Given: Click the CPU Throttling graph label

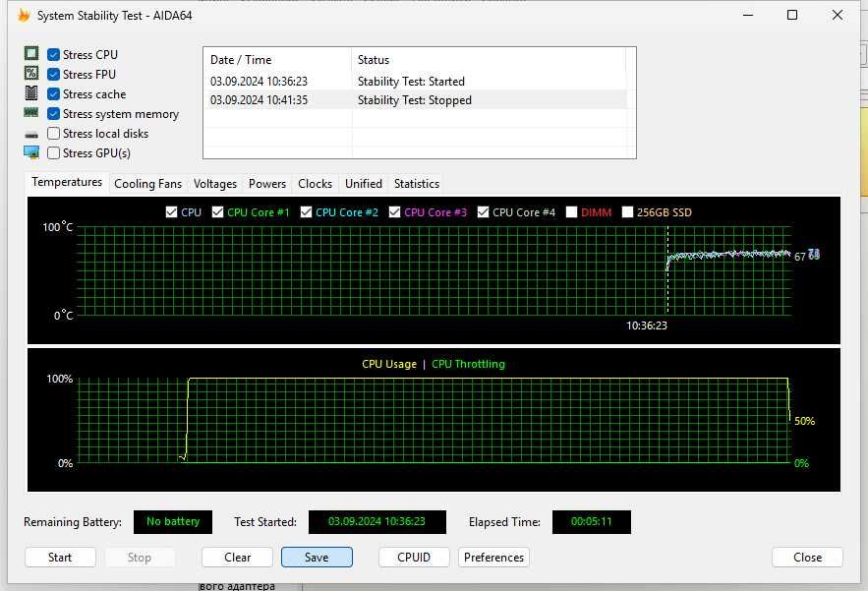Looking at the screenshot, I should [x=468, y=364].
